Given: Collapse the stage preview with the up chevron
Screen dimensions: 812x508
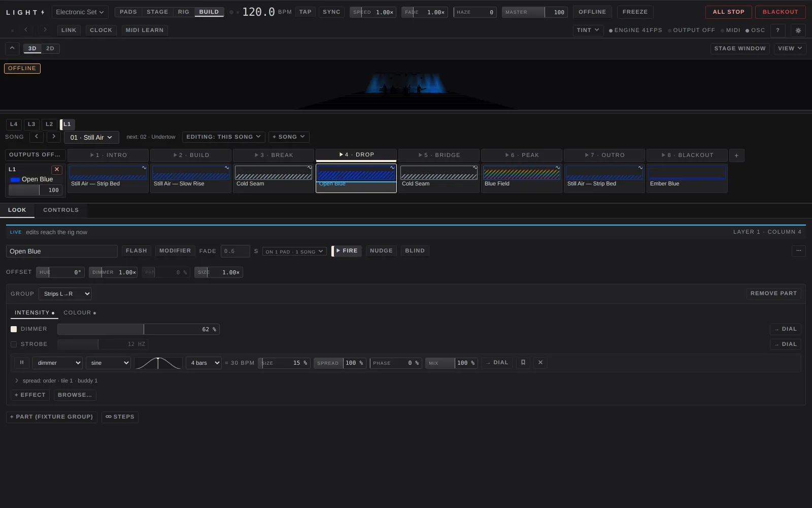Looking at the screenshot, I should point(12,48).
